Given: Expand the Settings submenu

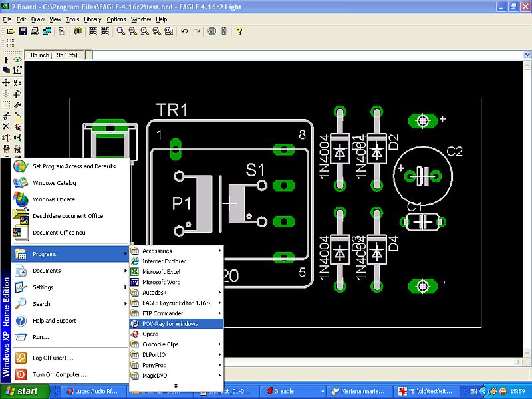Looking at the screenshot, I should (x=70, y=287).
